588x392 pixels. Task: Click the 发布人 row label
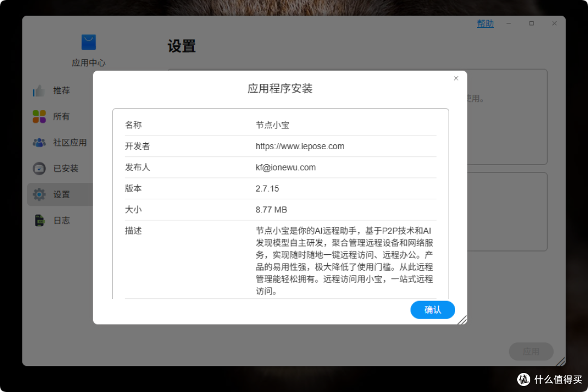[137, 167]
